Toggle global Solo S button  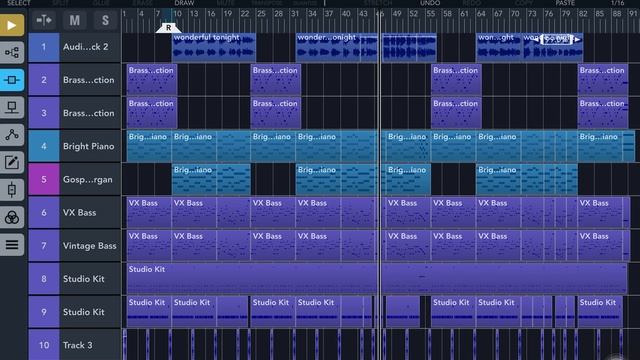pos(105,20)
